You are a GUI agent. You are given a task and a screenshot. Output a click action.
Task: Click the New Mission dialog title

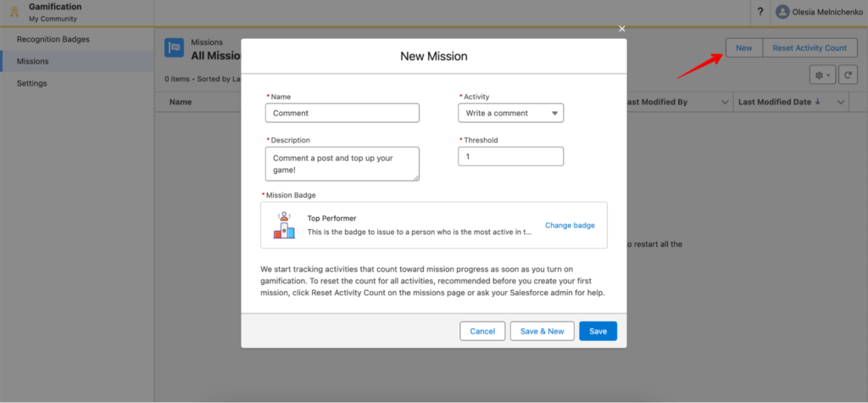tap(433, 56)
